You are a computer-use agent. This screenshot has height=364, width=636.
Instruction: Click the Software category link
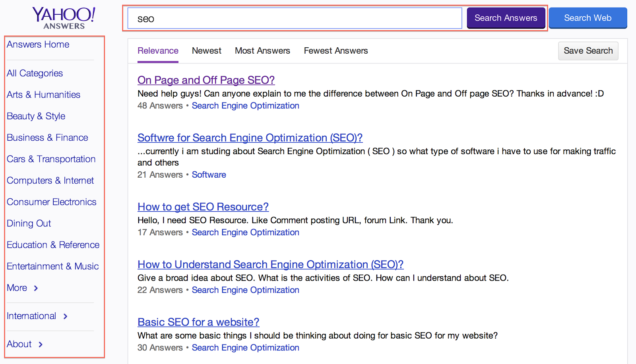pyautogui.click(x=209, y=175)
